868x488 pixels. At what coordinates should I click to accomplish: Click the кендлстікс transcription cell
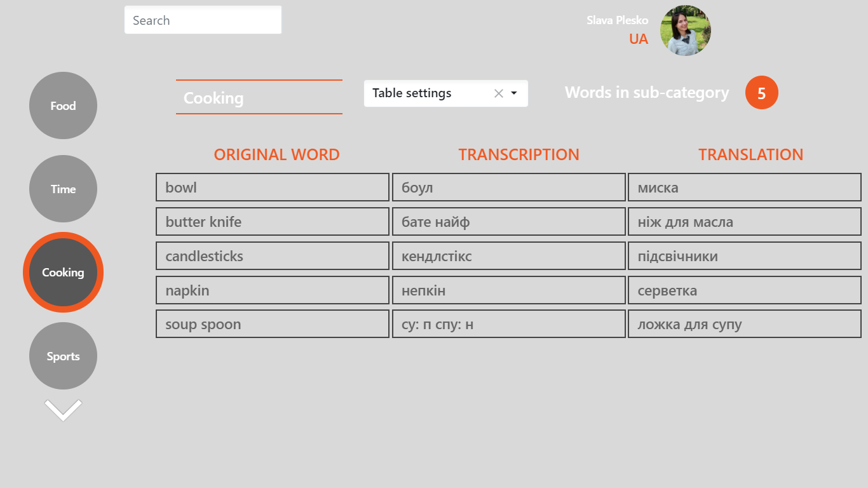click(509, 256)
